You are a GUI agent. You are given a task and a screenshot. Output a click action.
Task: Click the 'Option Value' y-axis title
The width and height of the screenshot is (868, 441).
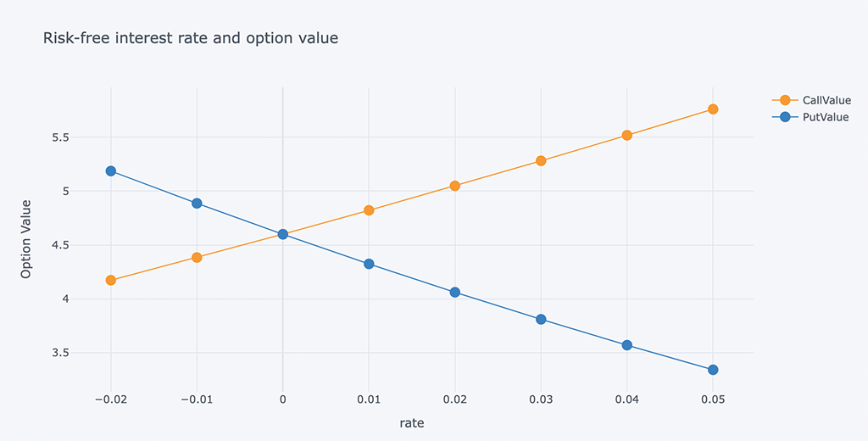26,239
